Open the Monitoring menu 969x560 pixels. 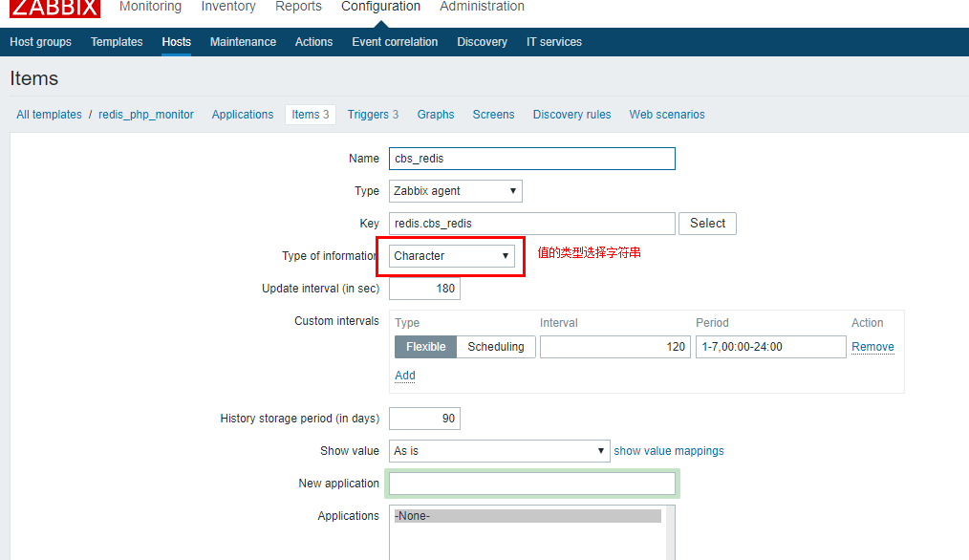coord(150,6)
